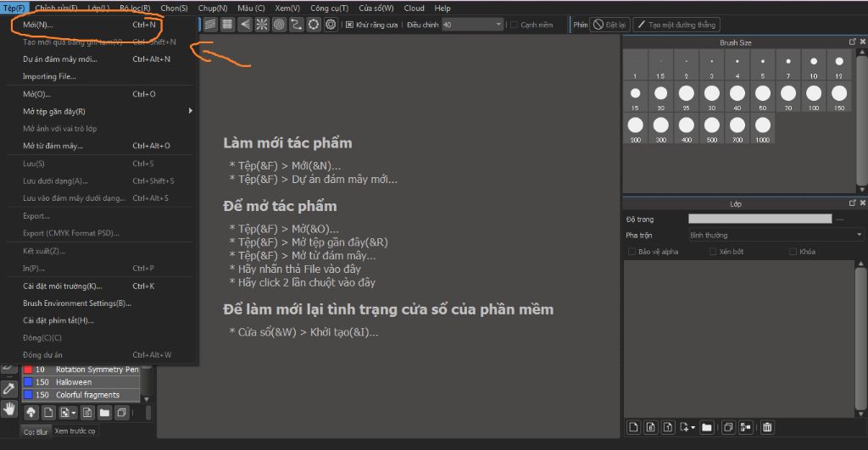Click add new brush page icon

tap(48, 413)
